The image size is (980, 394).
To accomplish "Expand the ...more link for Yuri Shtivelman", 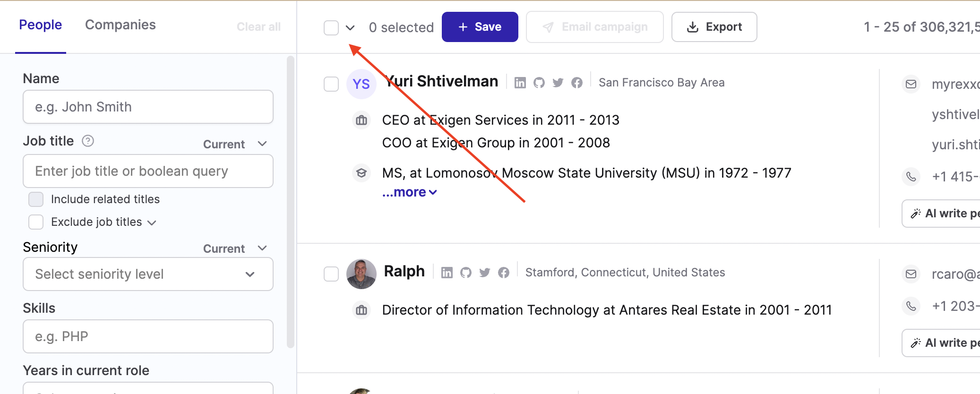I will point(409,192).
